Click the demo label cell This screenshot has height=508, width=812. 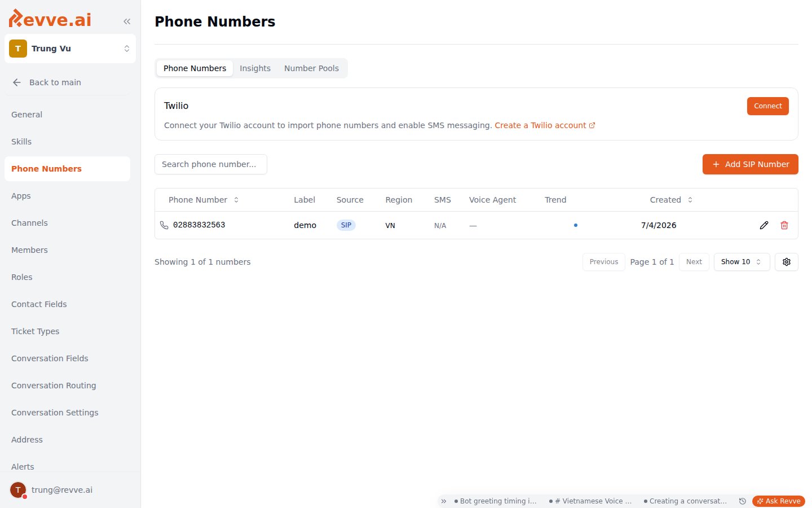pyautogui.click(x=305, y=225)
